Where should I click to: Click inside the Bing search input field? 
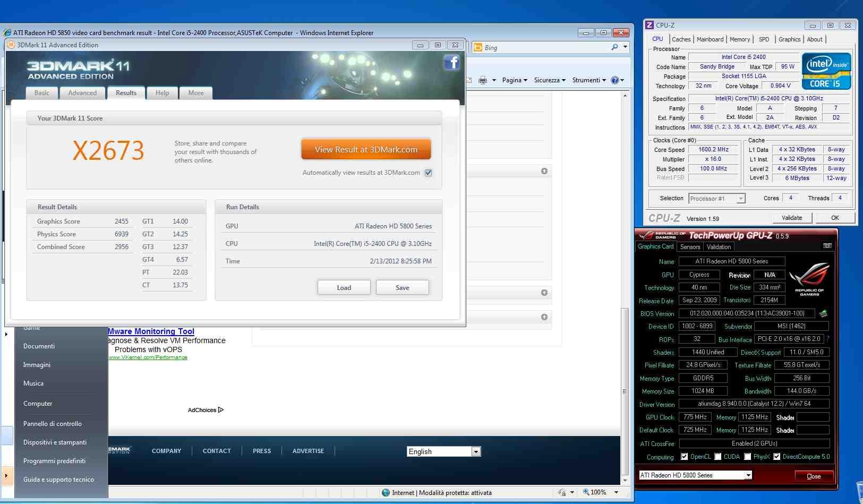click(x=544, y=48)
